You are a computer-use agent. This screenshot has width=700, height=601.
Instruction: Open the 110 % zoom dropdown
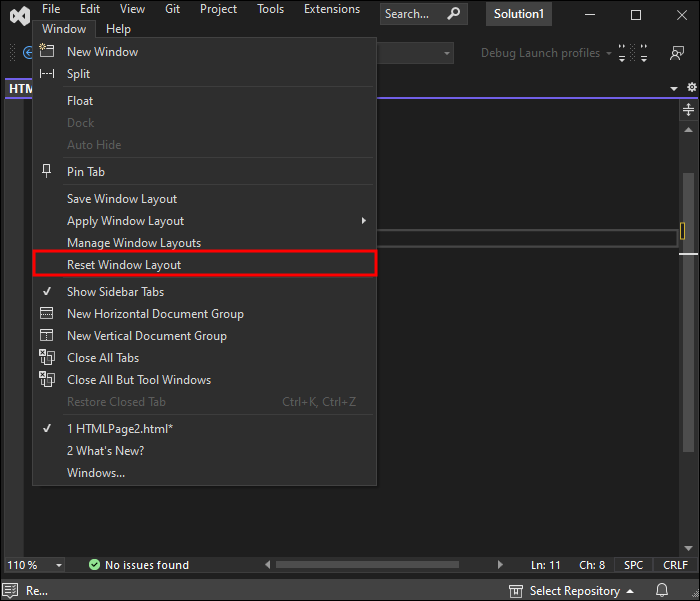pos(35,565)
